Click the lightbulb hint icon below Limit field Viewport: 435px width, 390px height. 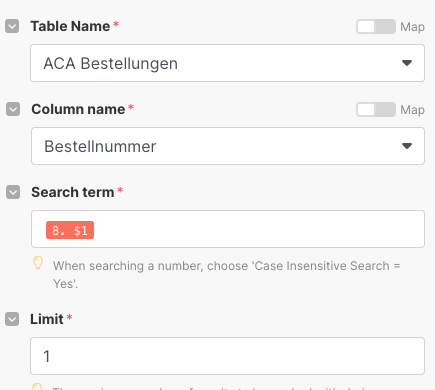[37, 386]
